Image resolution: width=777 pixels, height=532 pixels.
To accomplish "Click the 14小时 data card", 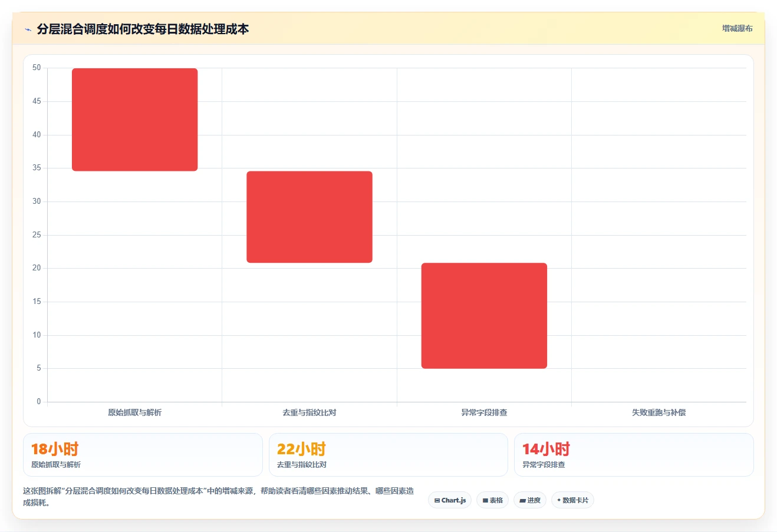I will click(634, 455).
